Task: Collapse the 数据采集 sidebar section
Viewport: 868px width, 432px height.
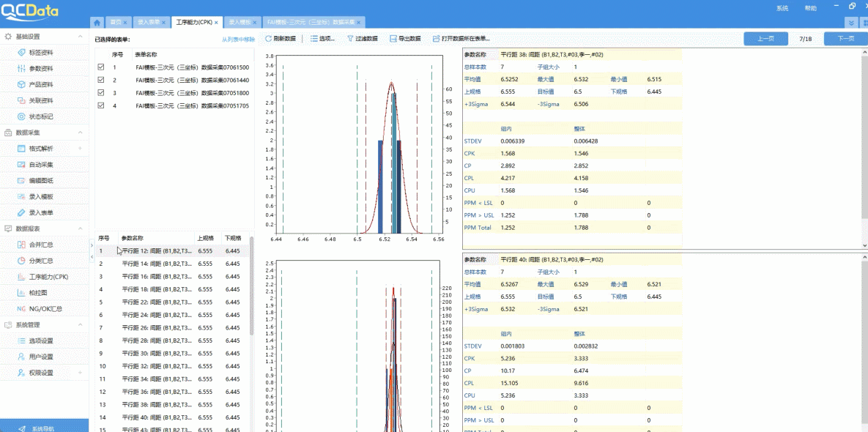Action: tap(81, 133)
